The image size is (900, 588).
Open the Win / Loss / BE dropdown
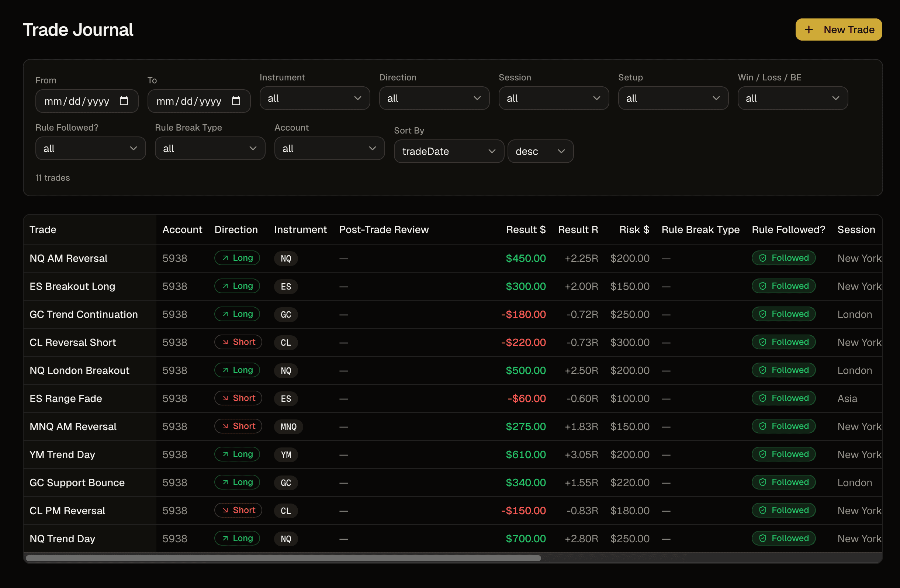(793, 98)
